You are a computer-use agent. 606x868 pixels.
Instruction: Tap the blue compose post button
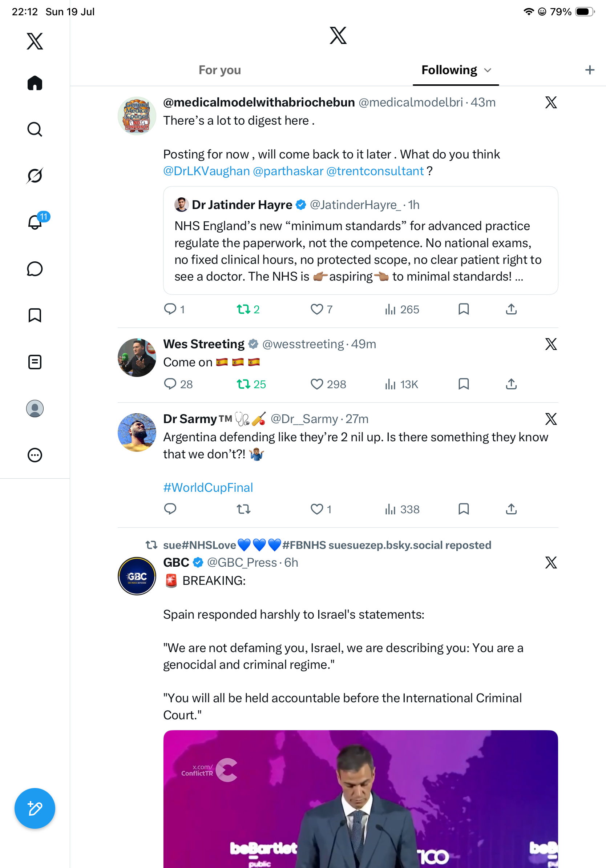point(35,808)
